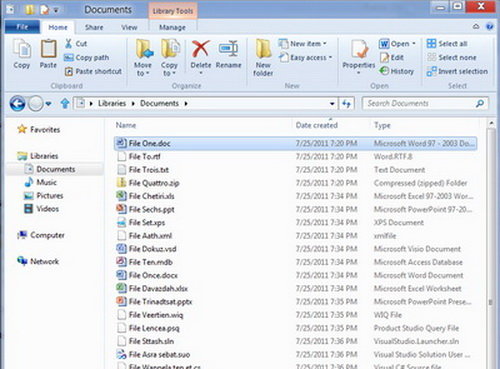The width and height of the screenshot is (500, 369).
Task: Switch to the View ribbon tab
Action: click(x=129, y=27)
